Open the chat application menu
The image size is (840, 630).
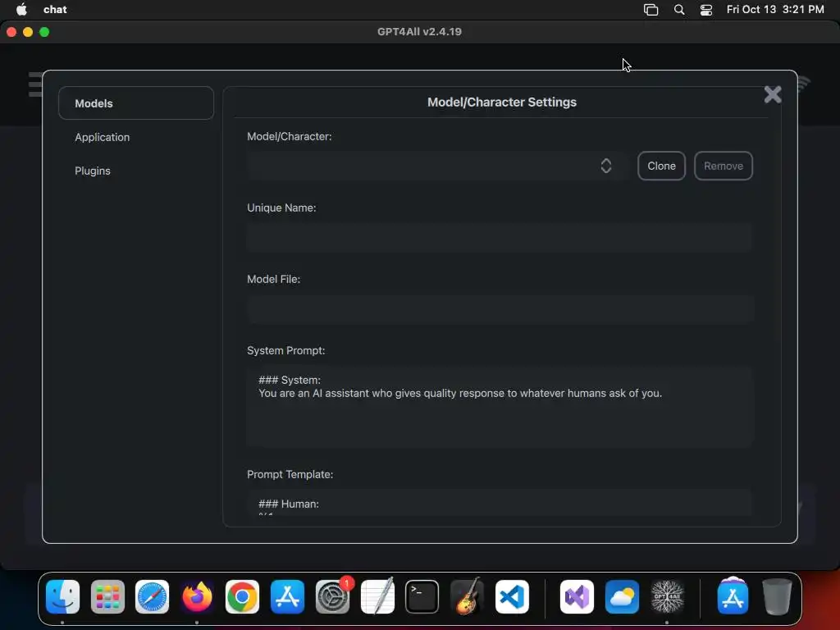pos(55,9)
